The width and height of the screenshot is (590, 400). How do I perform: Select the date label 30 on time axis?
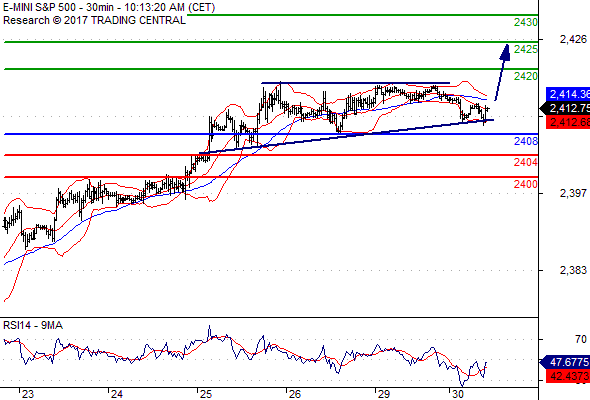[x=458, y=394]
